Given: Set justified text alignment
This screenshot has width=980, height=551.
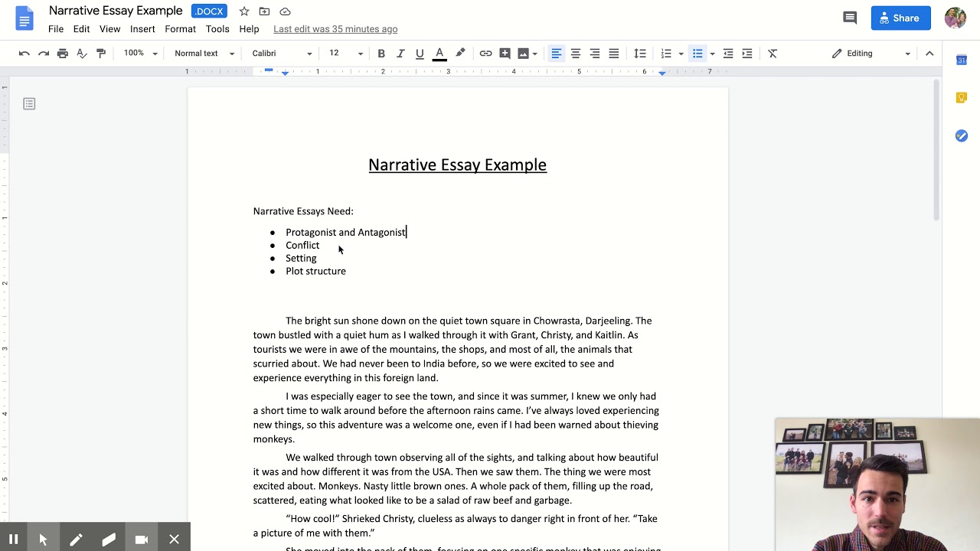Looking at the screenshot, I should tap(614, 54).
